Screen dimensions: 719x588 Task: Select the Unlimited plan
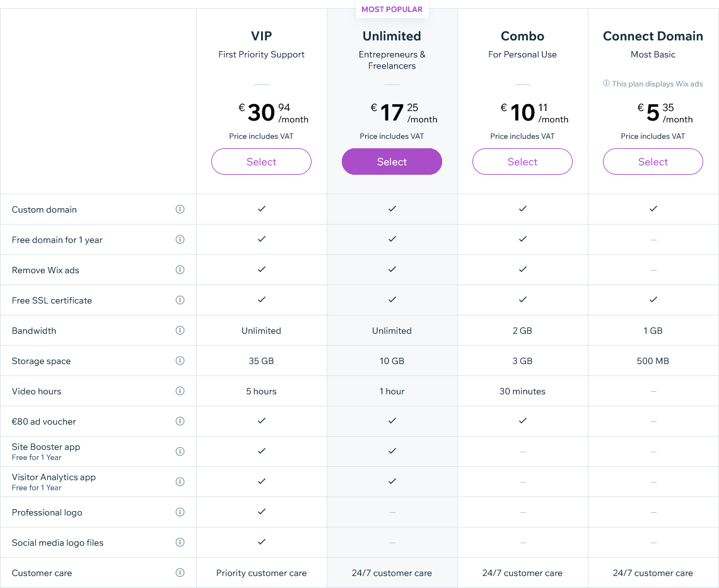click(x=392, y=162)
